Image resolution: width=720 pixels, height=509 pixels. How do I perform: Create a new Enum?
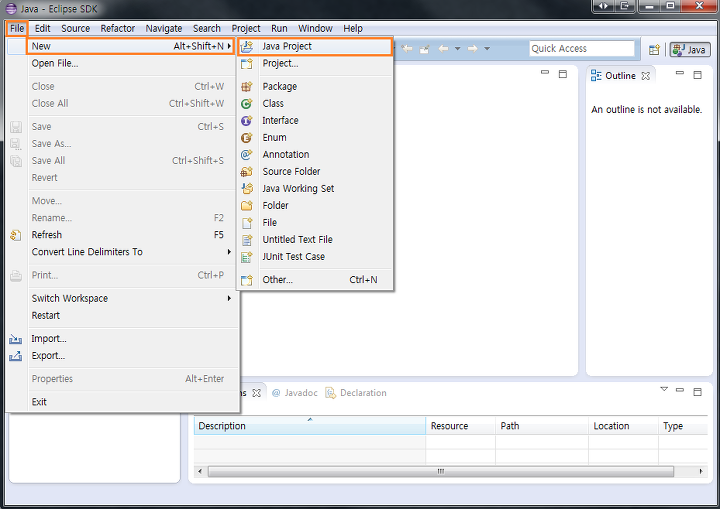pyautogui.click(x=315, y=137)
